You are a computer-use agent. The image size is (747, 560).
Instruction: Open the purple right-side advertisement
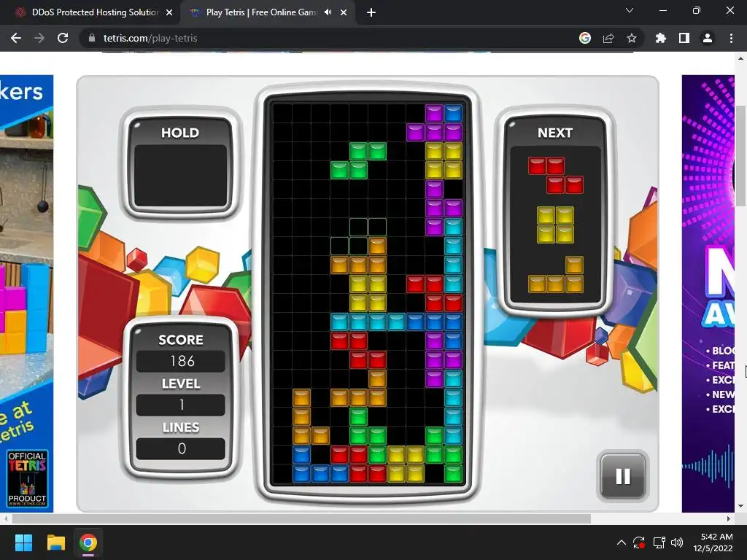tap(708, 293)
